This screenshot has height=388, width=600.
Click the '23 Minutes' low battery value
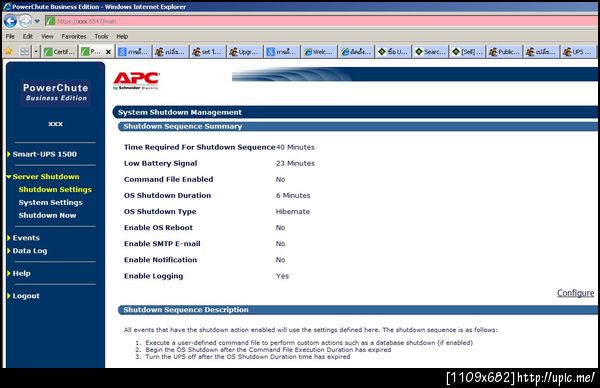pyautogui.click(x=295, y=163)
